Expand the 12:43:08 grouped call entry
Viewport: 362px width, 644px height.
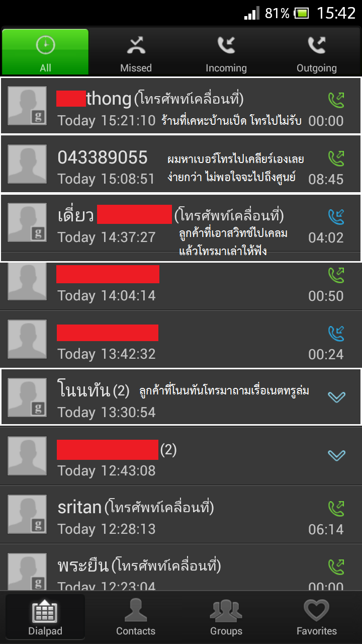tap(336, 455)
